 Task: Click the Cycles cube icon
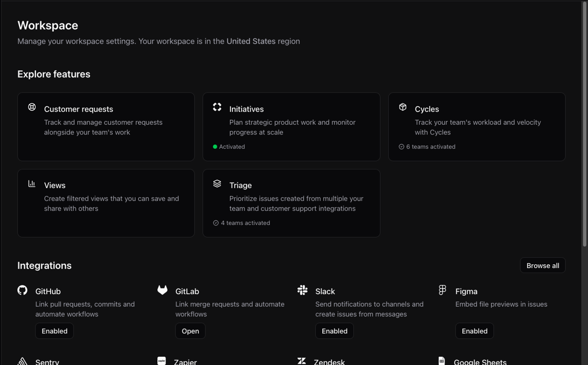[402, 107]
